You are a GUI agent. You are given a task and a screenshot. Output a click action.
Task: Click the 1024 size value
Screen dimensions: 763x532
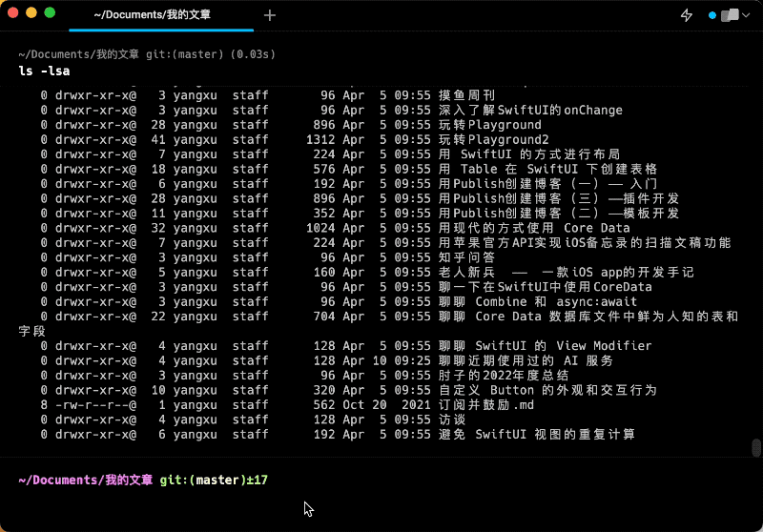[x=320, y=228]
